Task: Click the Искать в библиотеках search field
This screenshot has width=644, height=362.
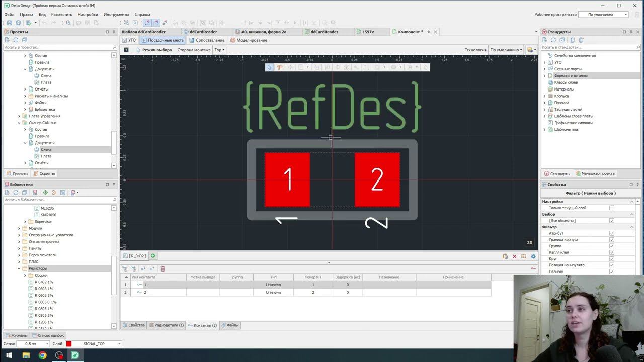Action: point(60,200)
